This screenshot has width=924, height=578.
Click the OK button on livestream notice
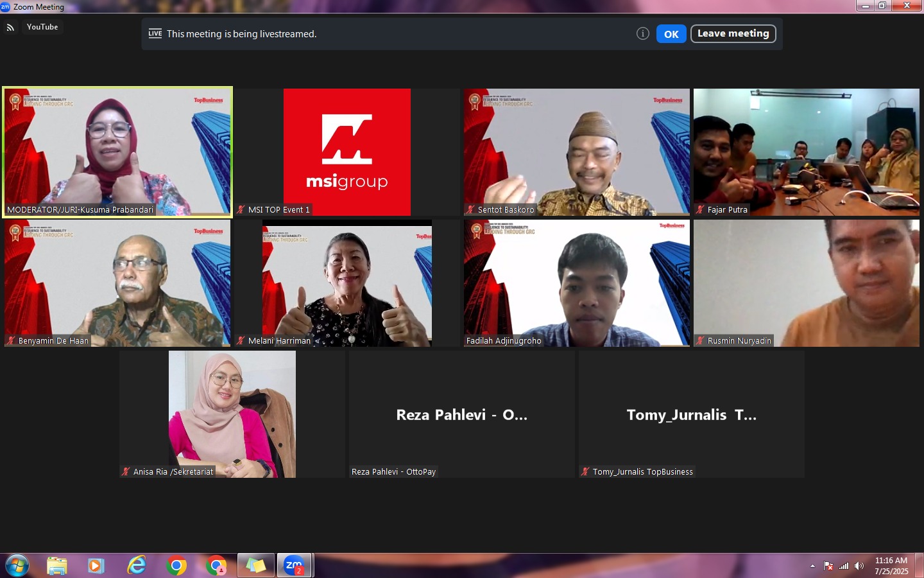pos(671,34)
